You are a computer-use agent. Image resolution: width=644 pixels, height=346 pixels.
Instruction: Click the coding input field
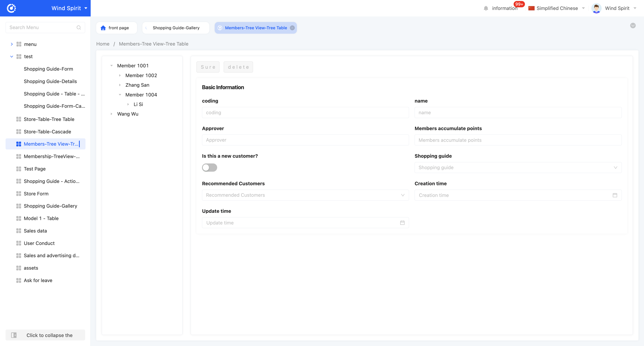click(305, 113)
